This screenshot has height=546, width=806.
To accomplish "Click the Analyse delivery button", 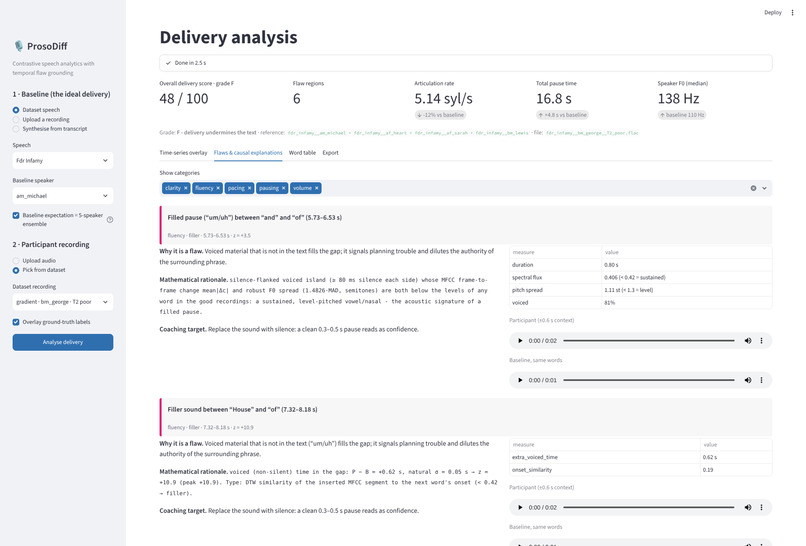I will [63, 342].
